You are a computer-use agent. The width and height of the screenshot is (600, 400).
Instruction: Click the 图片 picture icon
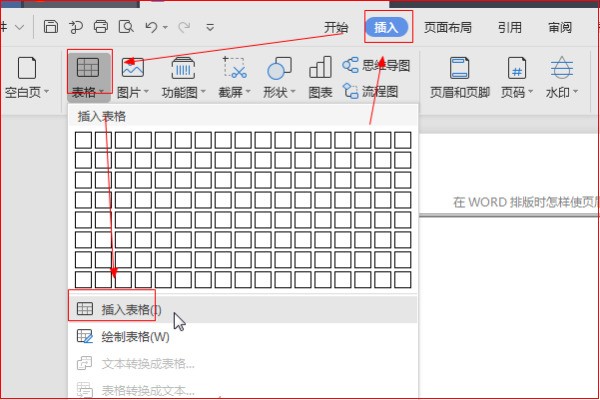133,68
